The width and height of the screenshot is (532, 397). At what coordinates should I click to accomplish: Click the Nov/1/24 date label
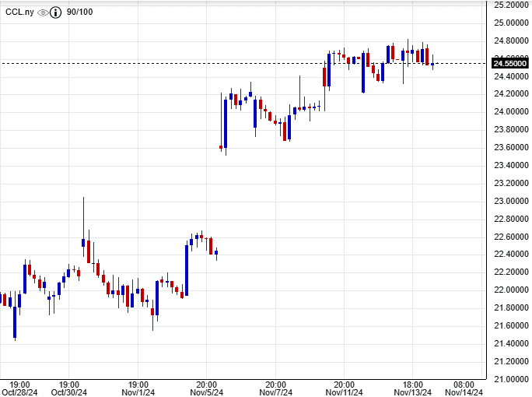coord(138,392)
